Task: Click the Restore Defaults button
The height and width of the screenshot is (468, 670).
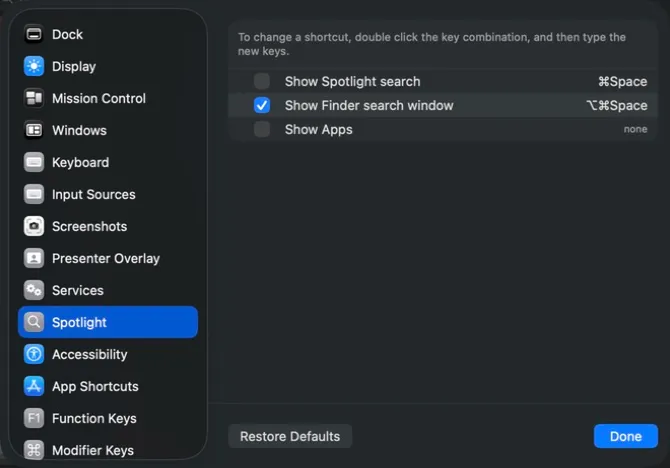Action: coord(290,436)
